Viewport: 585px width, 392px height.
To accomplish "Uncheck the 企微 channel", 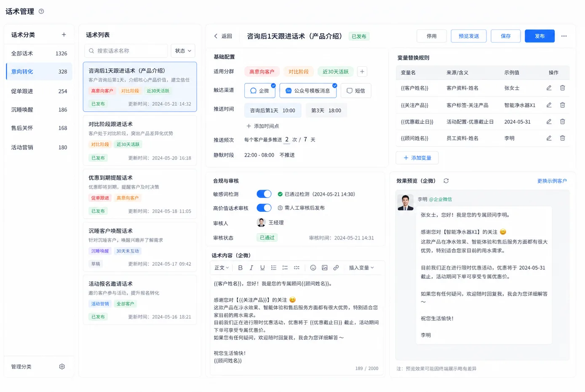I will point(260,91).
